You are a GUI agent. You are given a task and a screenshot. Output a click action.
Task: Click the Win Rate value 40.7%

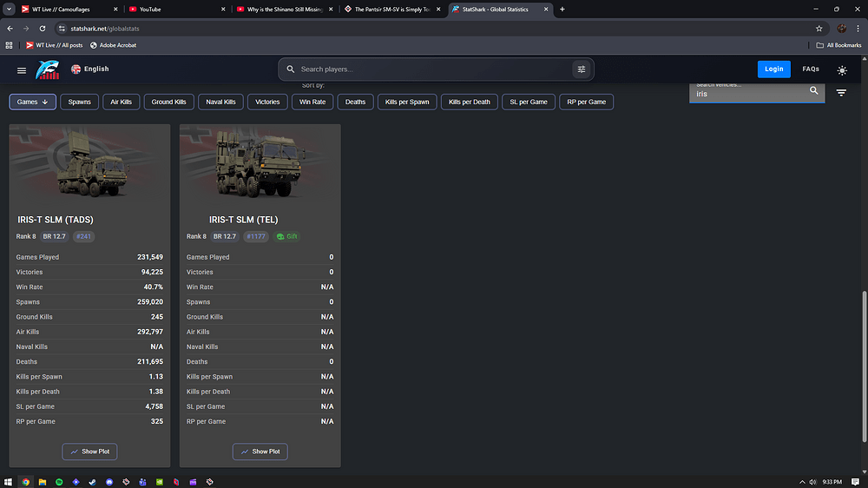click(154, 287)
